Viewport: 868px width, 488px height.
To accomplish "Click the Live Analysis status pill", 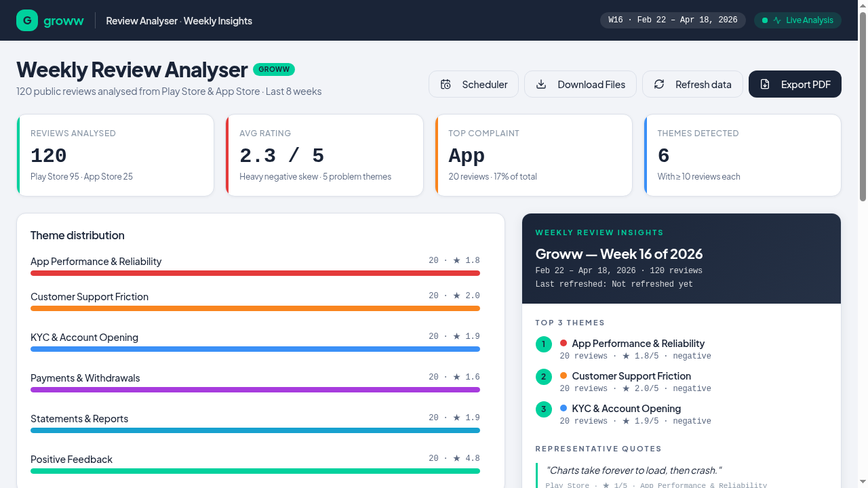I will click(797, 20).
